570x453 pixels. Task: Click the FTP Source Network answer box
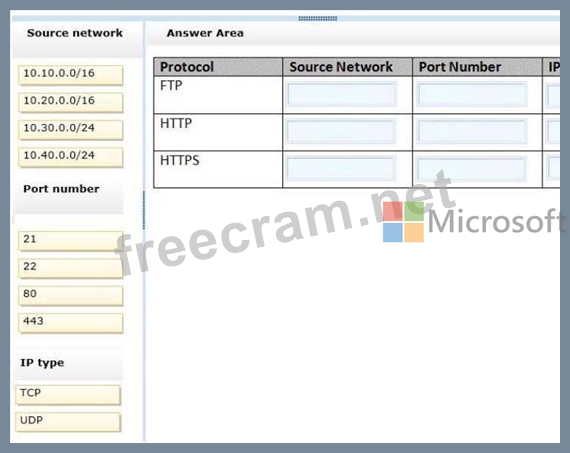point(341,95)
